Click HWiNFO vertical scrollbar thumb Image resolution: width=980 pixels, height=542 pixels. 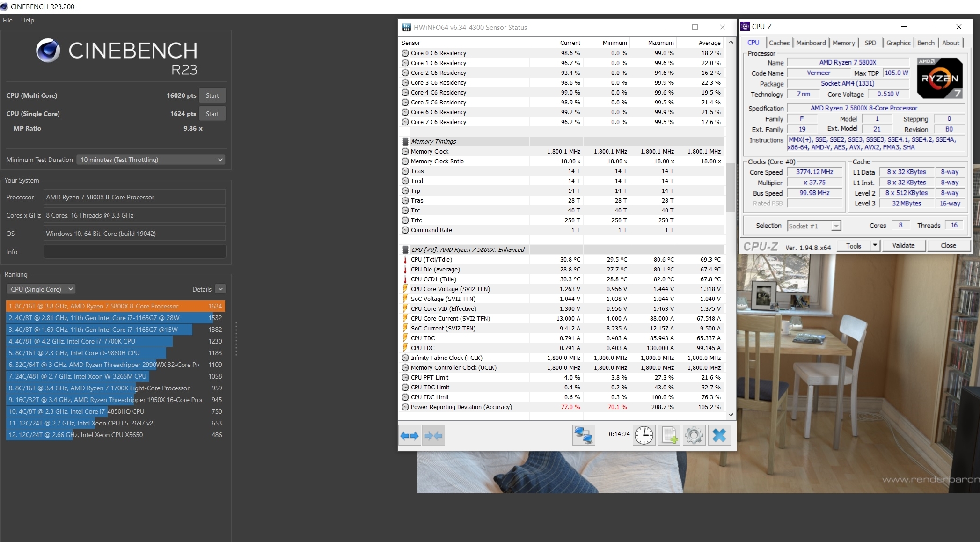coord(731,188)
